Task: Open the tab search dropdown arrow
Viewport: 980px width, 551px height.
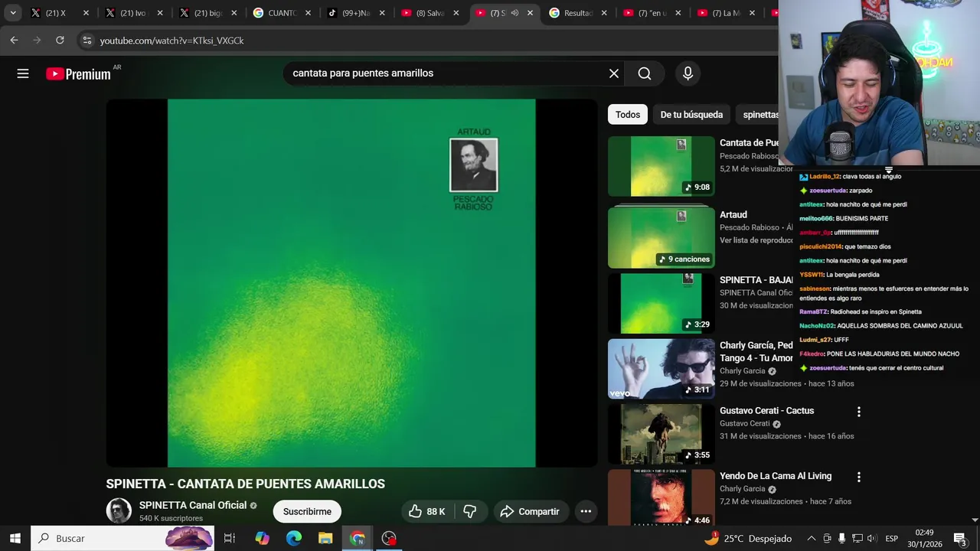Action: 13,13
